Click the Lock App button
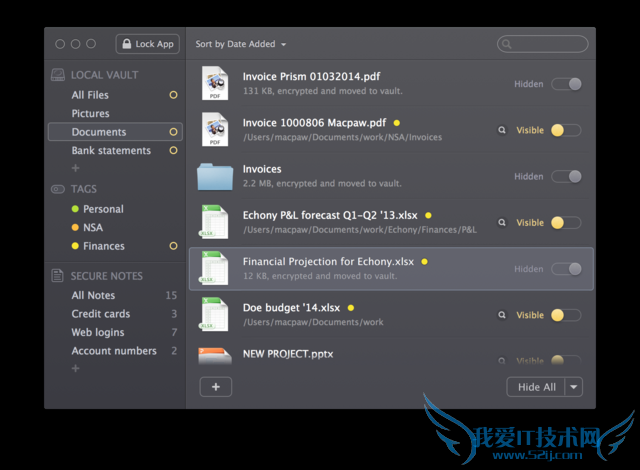640x470 pixels. tap(147, 44)
